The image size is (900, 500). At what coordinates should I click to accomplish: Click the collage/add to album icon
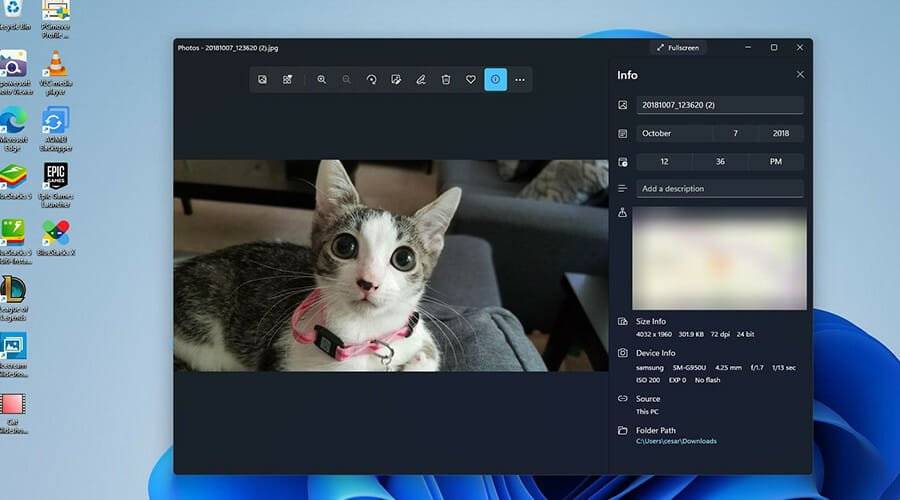[287, 79]
